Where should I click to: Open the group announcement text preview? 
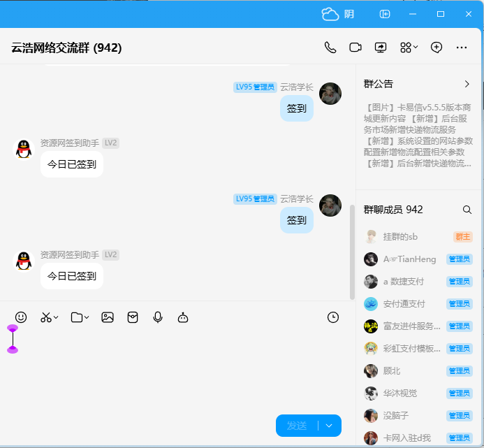pyautogui.click(x=418, y=136)
